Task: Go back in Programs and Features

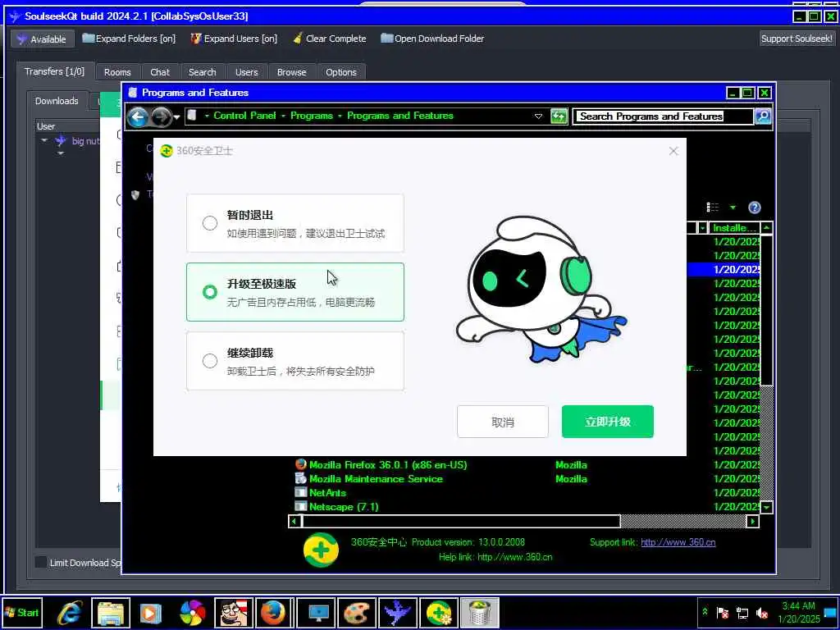Action: [x=138, y=116]
